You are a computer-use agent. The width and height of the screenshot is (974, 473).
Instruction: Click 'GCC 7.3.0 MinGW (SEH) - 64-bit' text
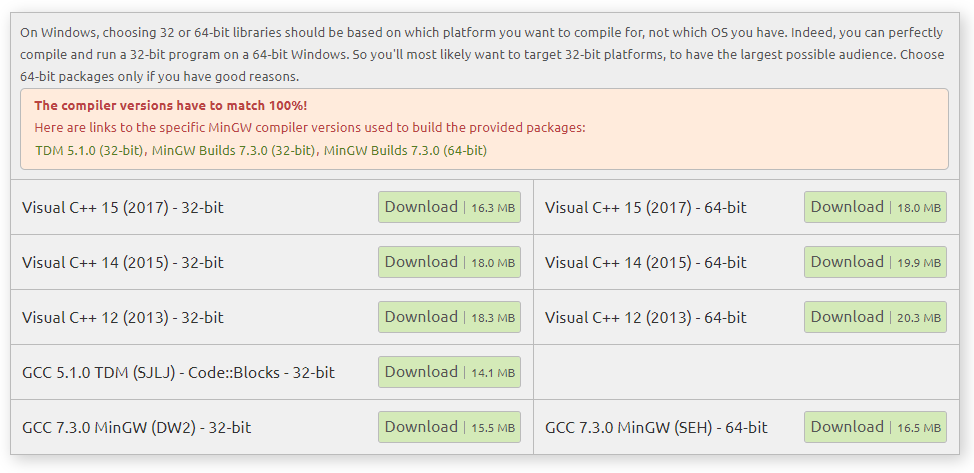point(657,428)
